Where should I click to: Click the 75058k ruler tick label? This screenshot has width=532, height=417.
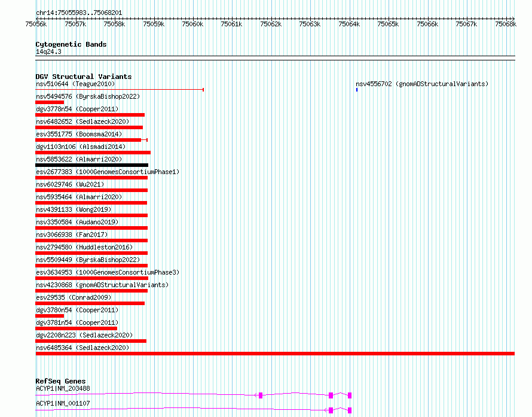coord(114,24)
